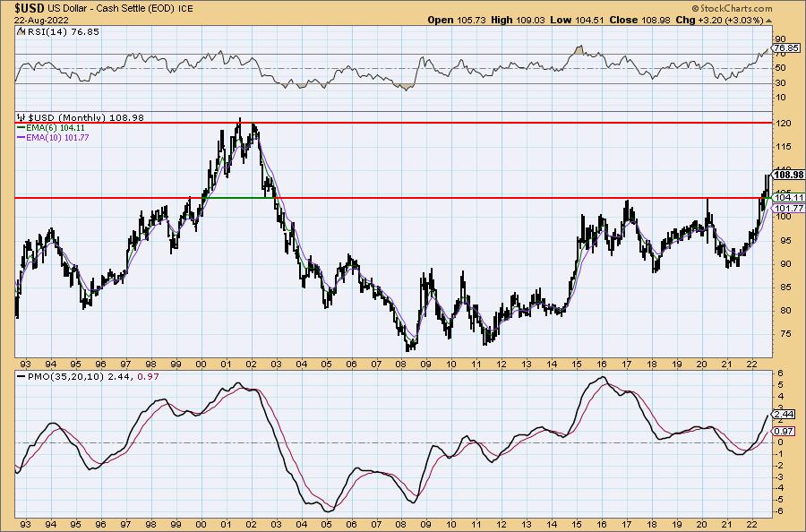The width and height of the screenshot is (806, 532).
Task: Click the 76.85 value tag on the RSI axis
Action: click(787, 47)
